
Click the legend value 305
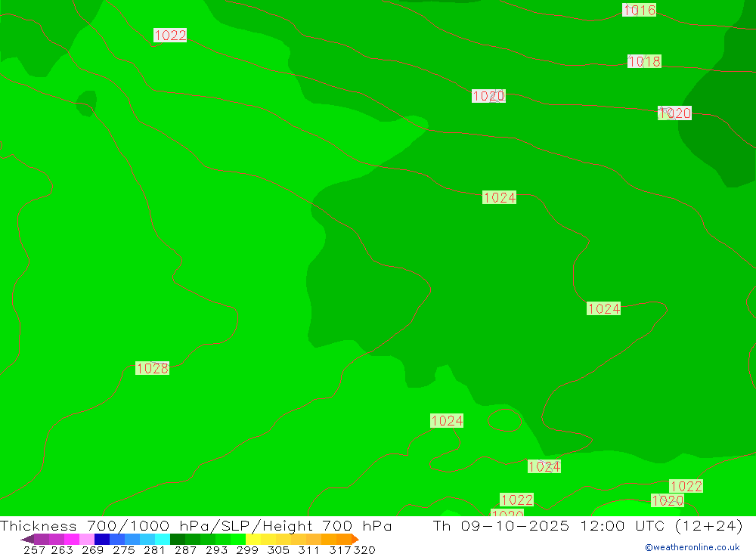(x=277, y=549)
